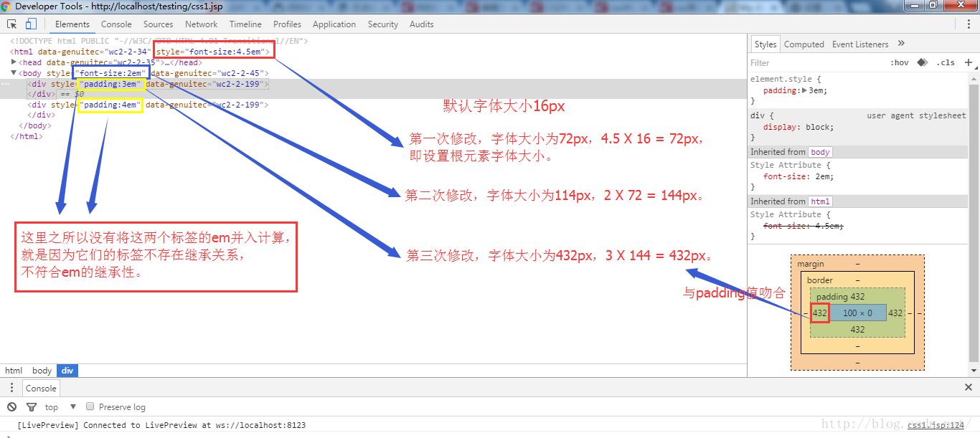Image resolution: width=980 pixels, height=438 pixels.
Task: Open the Network tab
Action: (x=202, y=24)
